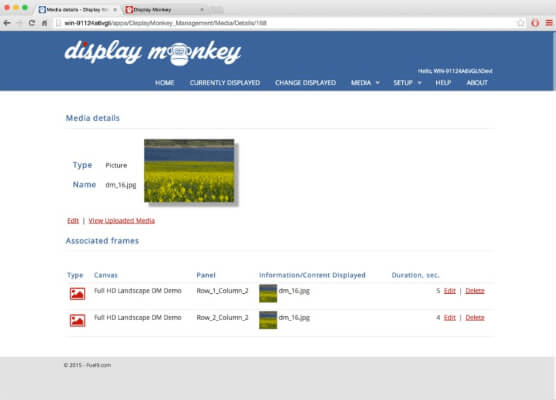Open CHANGE DISPLAYED page

pos(305,83)
